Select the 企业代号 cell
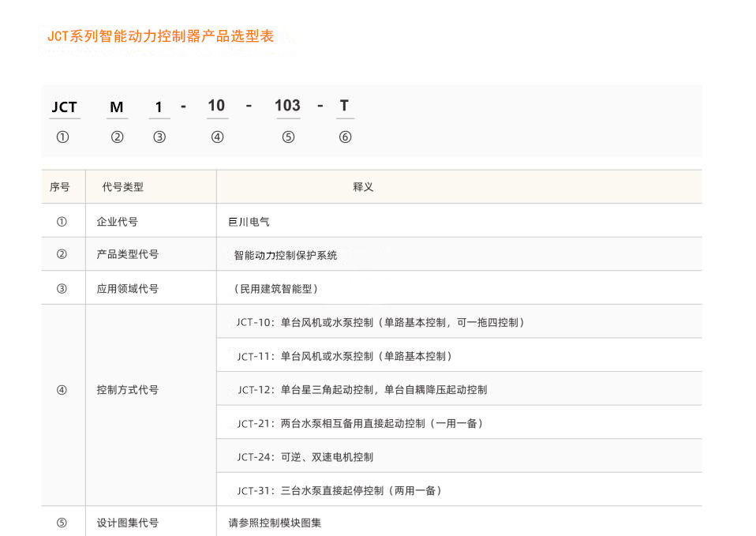This screenshot has width=756, height=536. pyautogui.click(x=117, y=222)
